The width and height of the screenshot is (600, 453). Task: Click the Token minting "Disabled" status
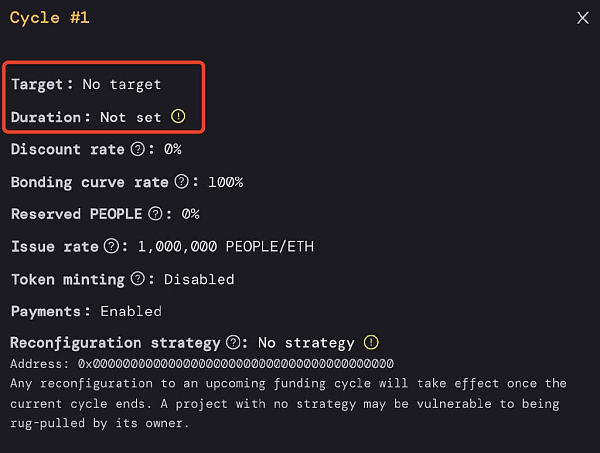(199, 279)
